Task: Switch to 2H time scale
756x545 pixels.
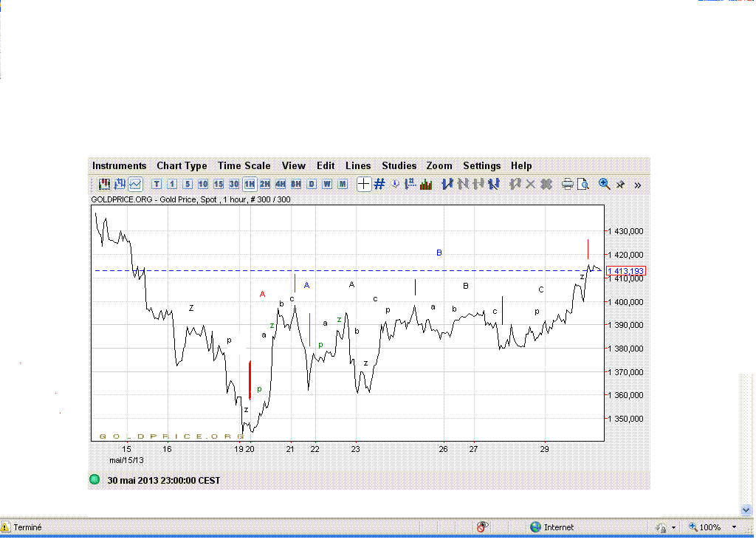Action: (265, 184)
